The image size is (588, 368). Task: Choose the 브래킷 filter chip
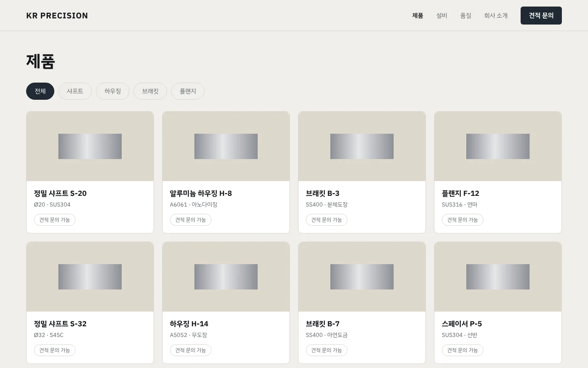(150, 91)
